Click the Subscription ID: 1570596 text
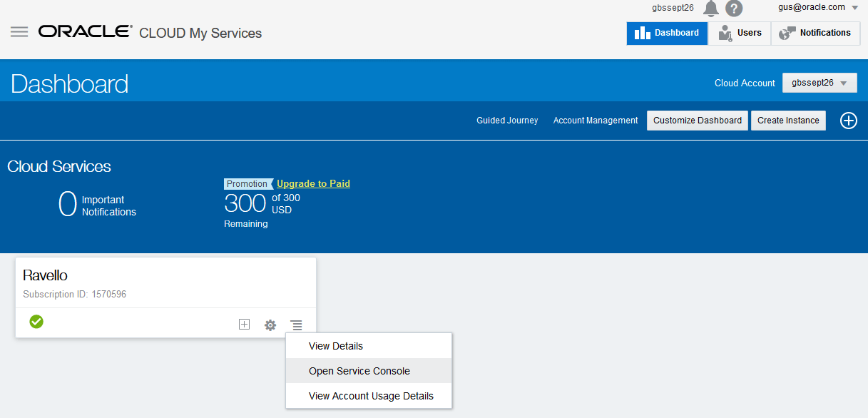Screen dimensions: 868x418 (x=74, y=294)
